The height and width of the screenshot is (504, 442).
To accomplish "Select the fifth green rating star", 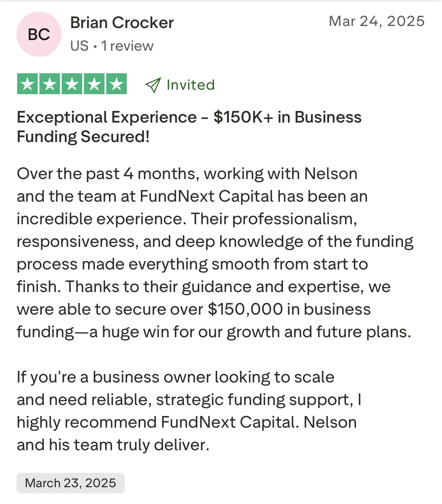I will (116, 84).
